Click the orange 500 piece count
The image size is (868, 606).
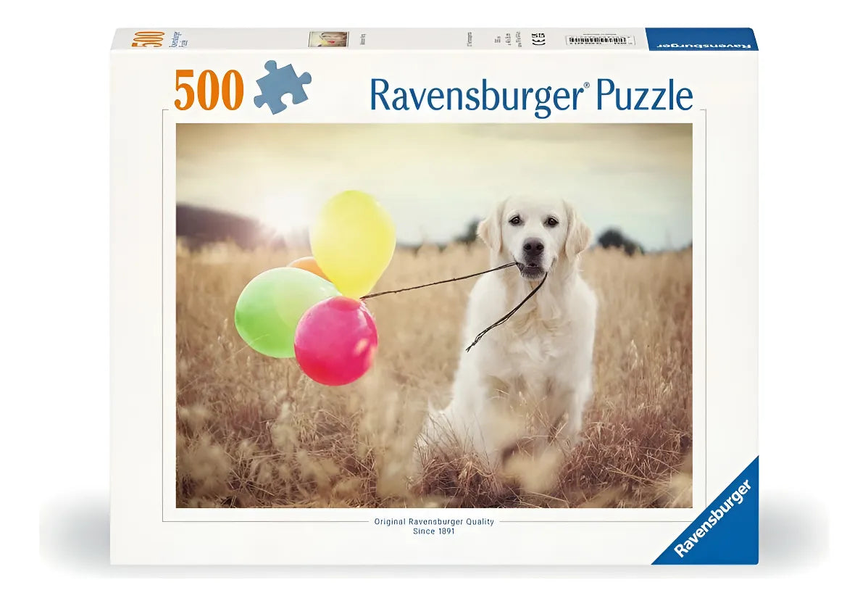pos(209,91)
